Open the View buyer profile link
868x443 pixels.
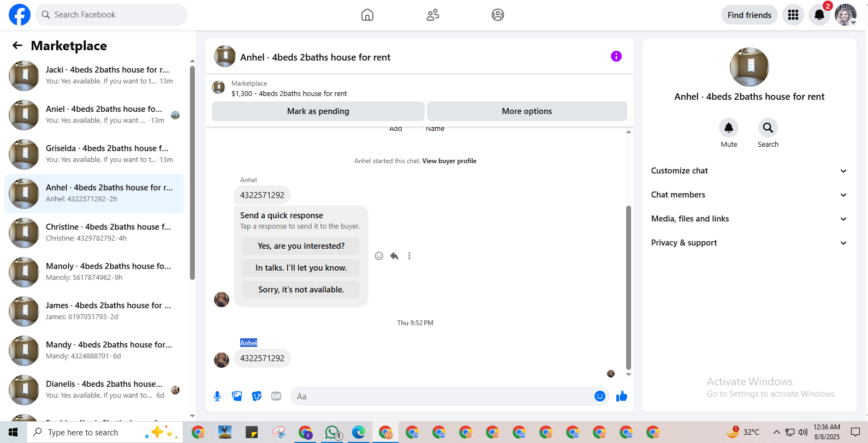[449, 161]
